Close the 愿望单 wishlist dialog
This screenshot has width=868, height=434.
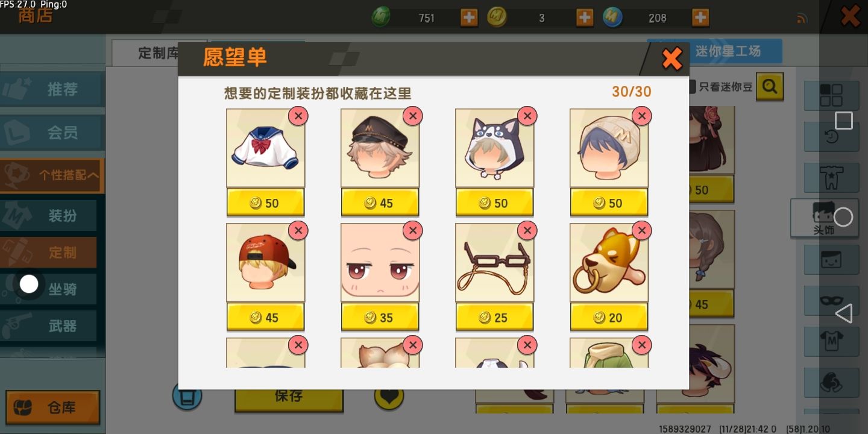tap(671, 58)
